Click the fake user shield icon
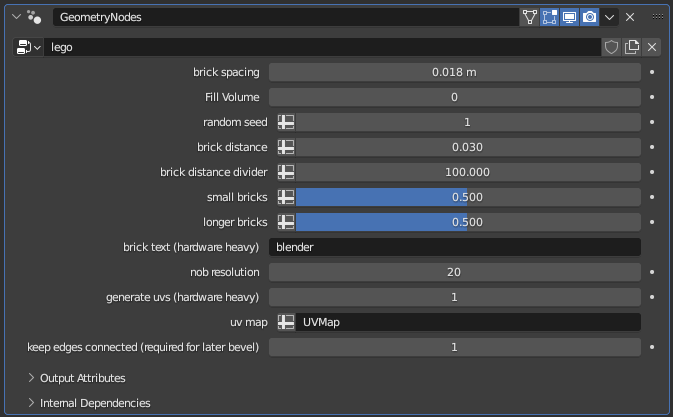The image size is (673, 417). click(x=612, y=47)
